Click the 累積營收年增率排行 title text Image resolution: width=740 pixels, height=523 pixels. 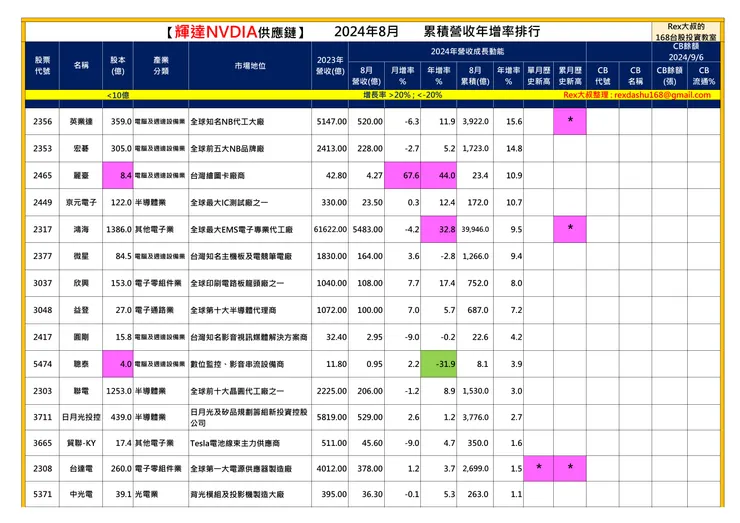pyautogui.click(x=481, y=32)
